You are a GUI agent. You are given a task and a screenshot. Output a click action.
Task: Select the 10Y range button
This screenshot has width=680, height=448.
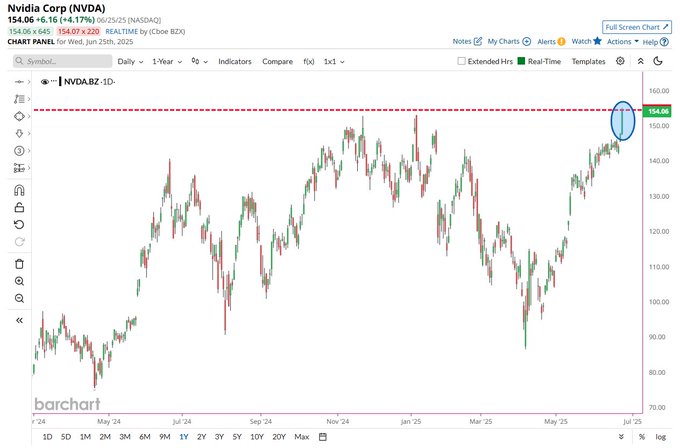click(x=257, y=437)
